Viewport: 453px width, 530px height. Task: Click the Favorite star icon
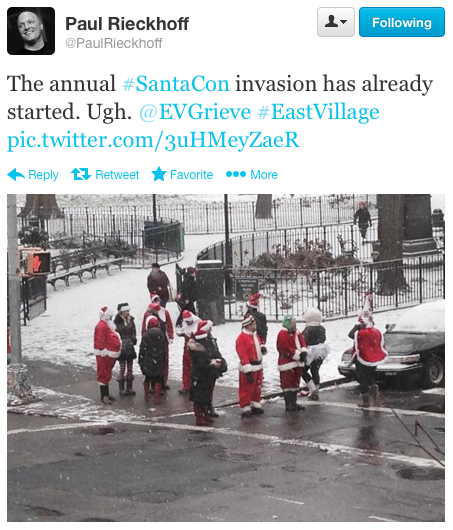[159, 174]
